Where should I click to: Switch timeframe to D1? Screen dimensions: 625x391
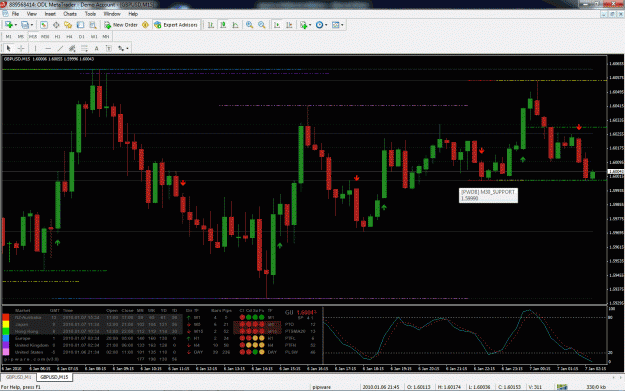coord(82,36)
